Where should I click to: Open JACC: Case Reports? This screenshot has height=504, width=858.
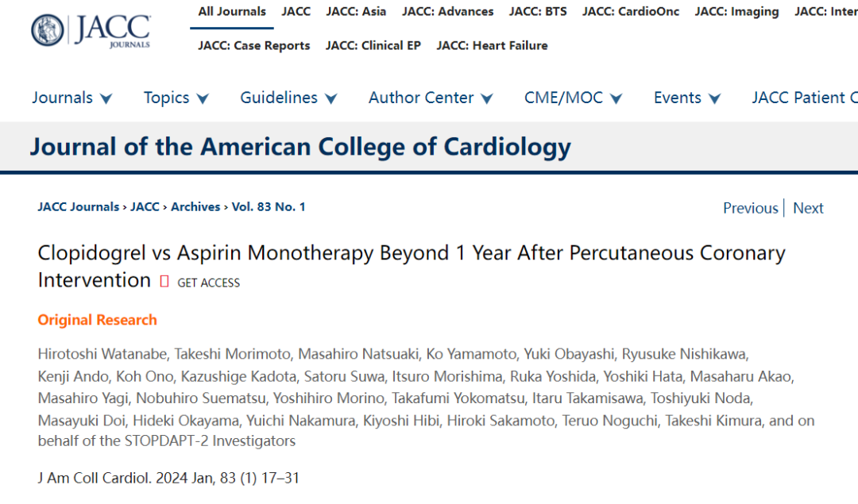pos(254,45)
